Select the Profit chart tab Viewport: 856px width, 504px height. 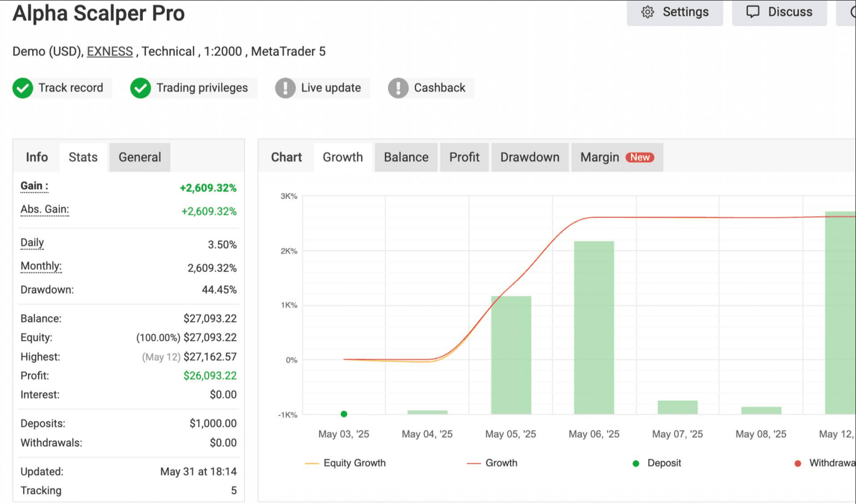pos(464,157)
